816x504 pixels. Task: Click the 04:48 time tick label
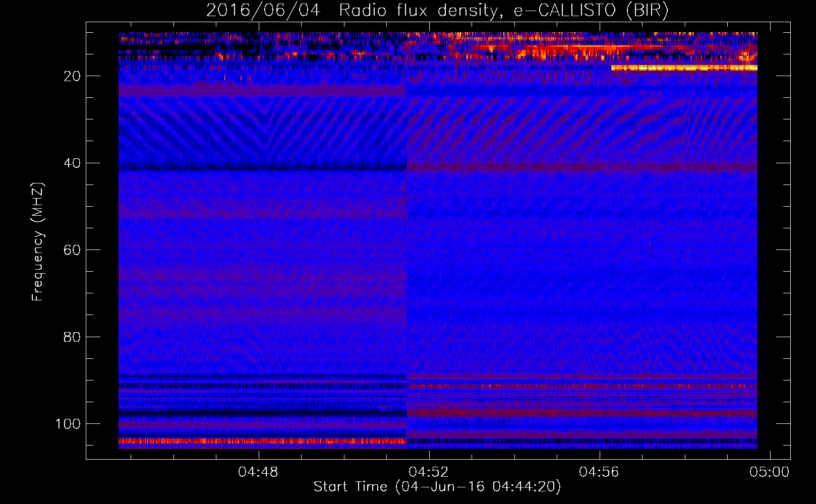pyautogui.click(x=258, y=472)
